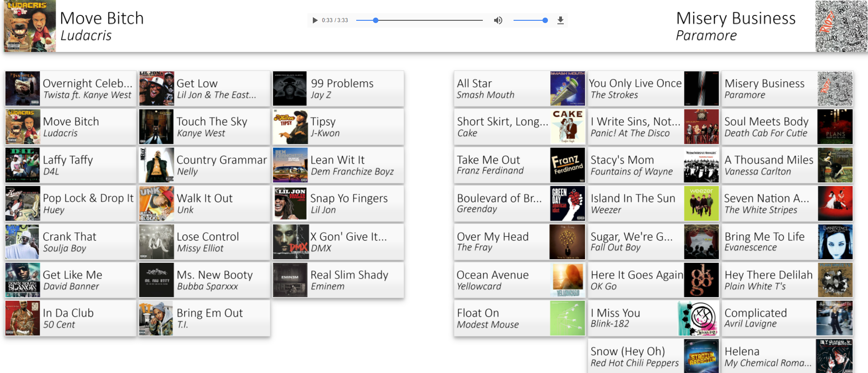The width and height of the screenshot is (868, 373).
Task: Choose Get Like Me by David Banner
Action: 71,280
